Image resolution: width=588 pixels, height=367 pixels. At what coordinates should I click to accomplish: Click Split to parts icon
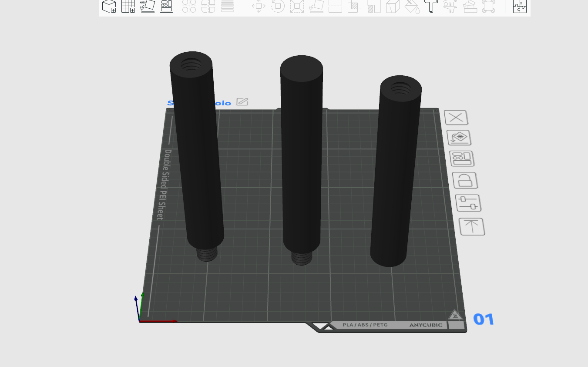208,6
